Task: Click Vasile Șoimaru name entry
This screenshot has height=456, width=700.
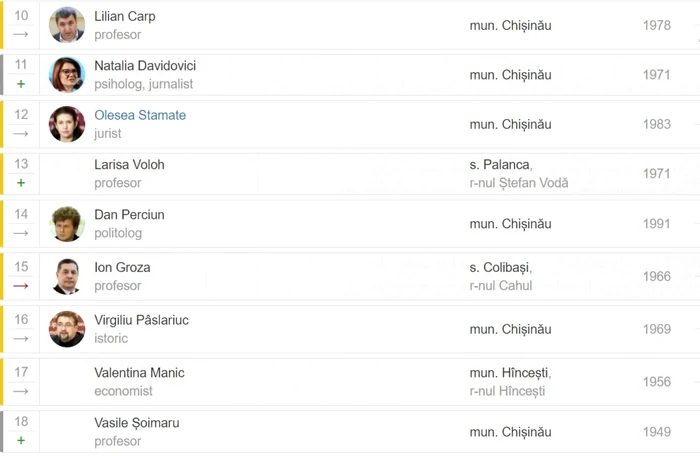Action: click(137, 423)
